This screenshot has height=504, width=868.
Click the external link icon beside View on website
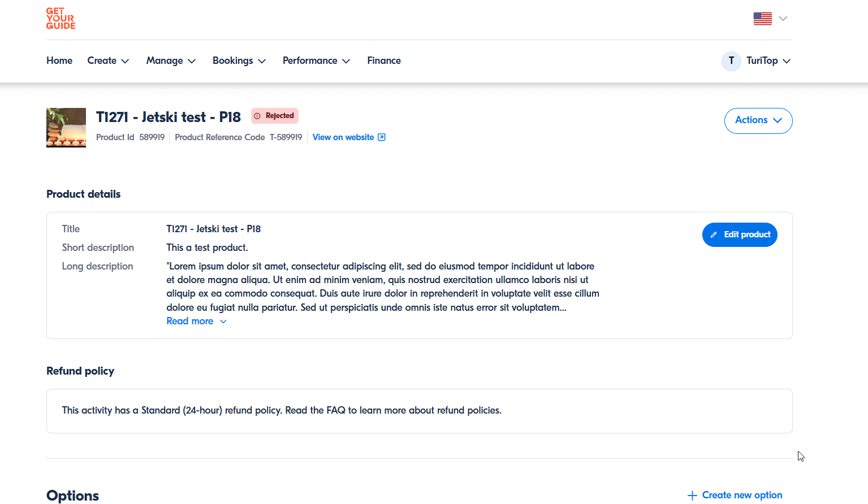tap(382, 137)
